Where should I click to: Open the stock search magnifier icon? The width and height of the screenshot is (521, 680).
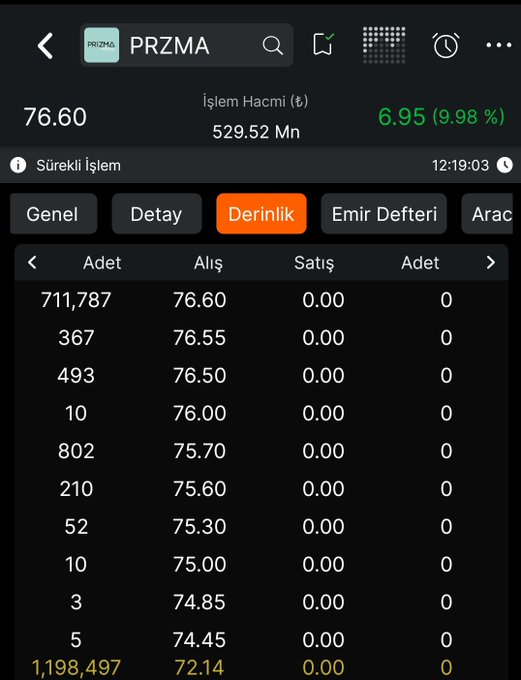(272, 45)
